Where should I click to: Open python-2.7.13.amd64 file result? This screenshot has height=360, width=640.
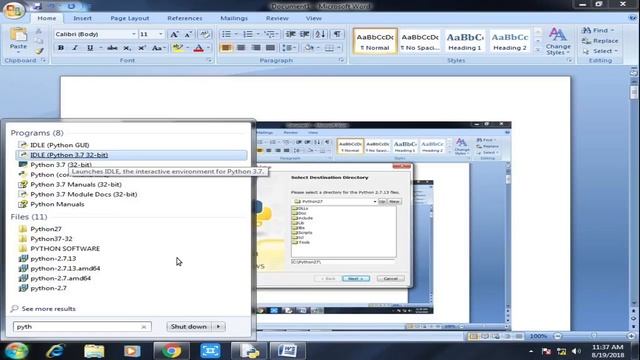pyautogui.click(x=65, y=268)
